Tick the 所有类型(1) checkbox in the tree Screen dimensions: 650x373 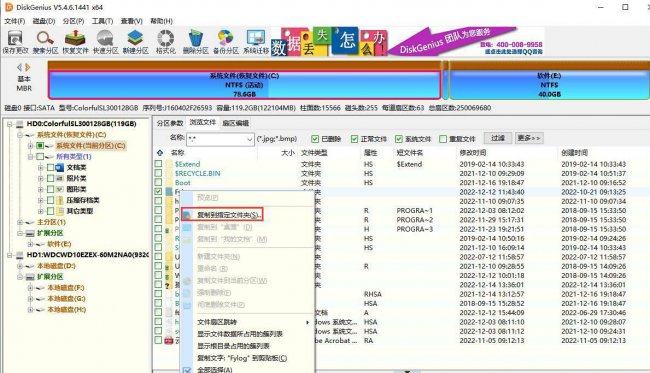[40, 157]
